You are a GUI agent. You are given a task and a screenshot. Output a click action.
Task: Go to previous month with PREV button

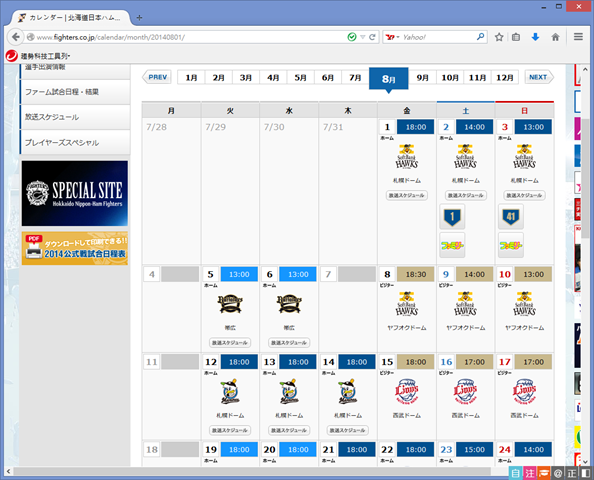[x=156, y=77]
